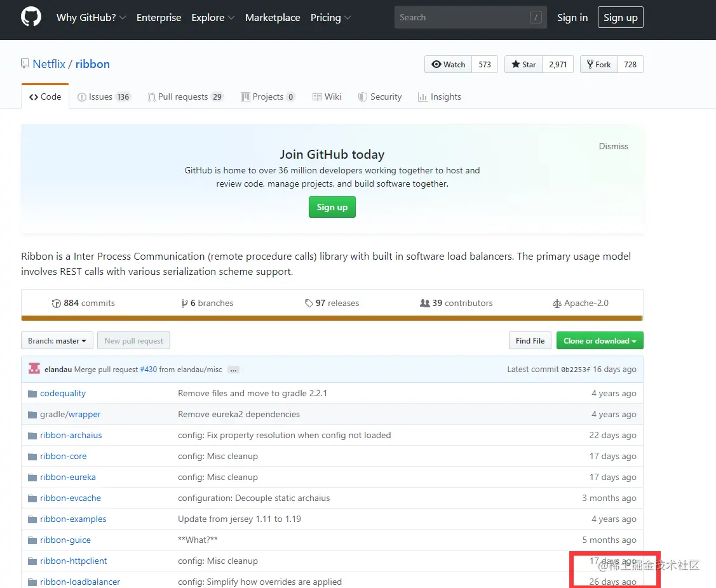Open the ribbon-httpclient folder
The height and width of the screenshot is (588, 716).
pos(74,561)
